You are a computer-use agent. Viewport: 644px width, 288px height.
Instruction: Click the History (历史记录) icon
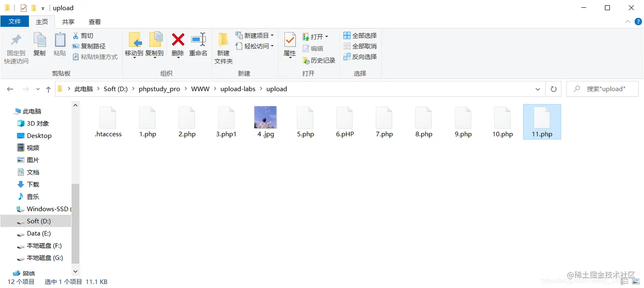coord(319,60)
